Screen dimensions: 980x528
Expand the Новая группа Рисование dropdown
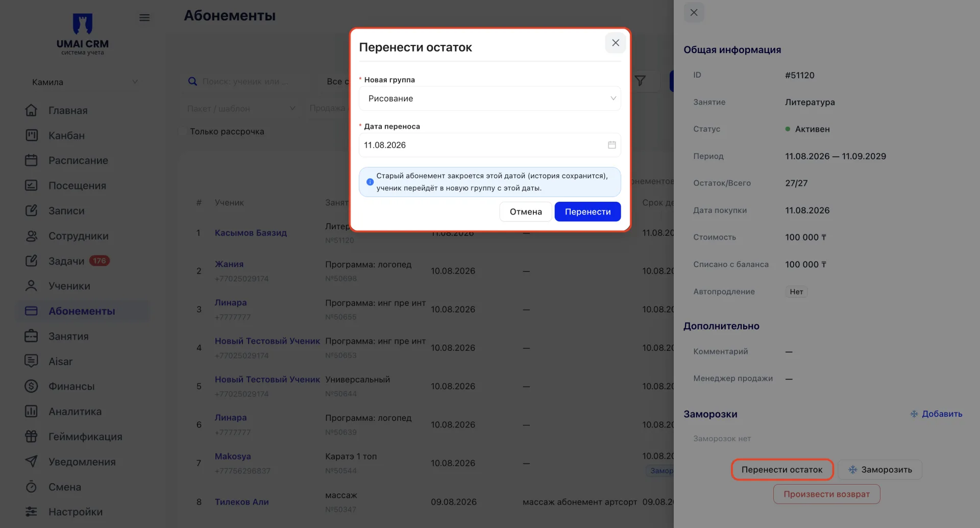(489, 99)
